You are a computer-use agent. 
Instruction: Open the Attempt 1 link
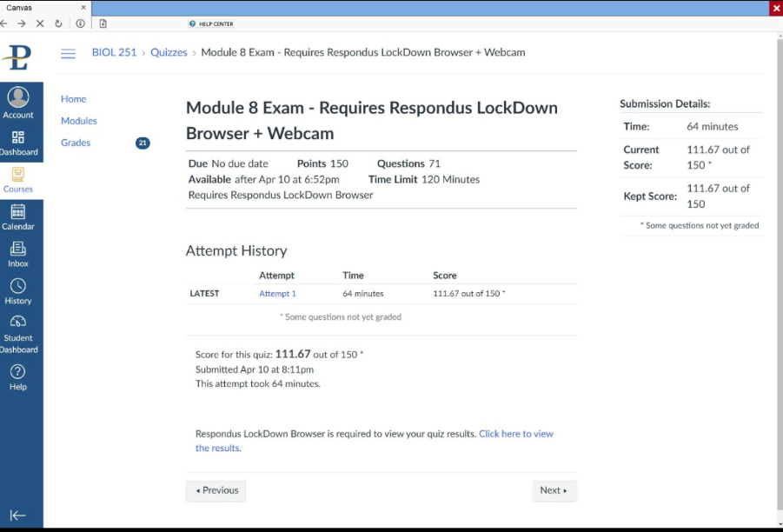pyautogui.click(x=277, y=294)
